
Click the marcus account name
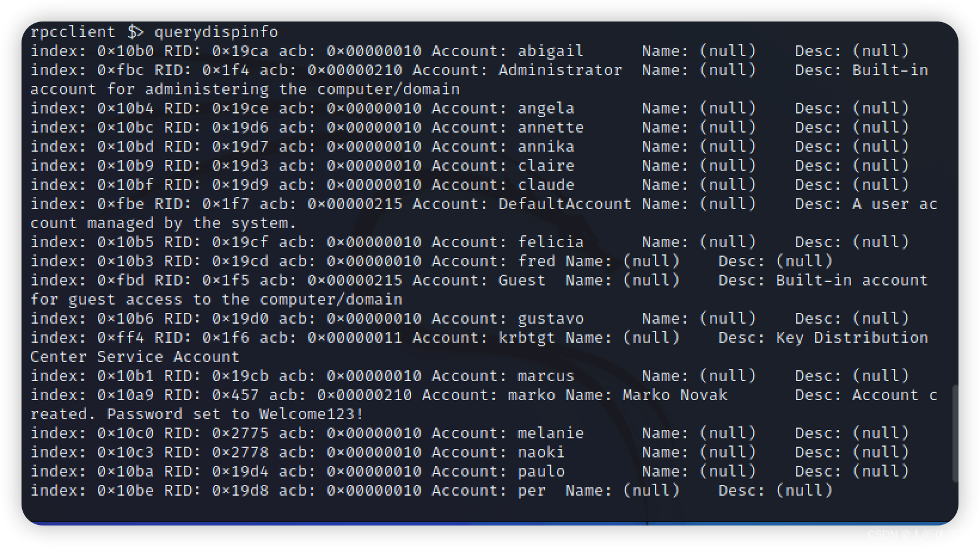click(x=546, y=376)
